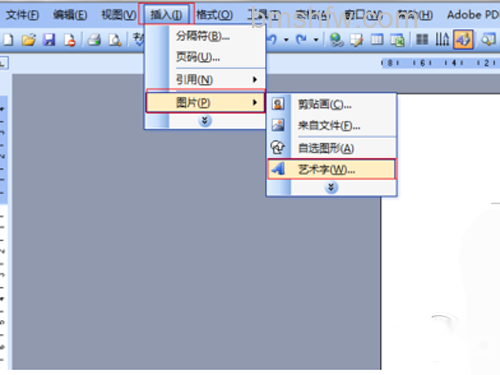Click Insert Table icon
Screen dimensions: 500x375
pyautogui.click(x=377, y=40)
